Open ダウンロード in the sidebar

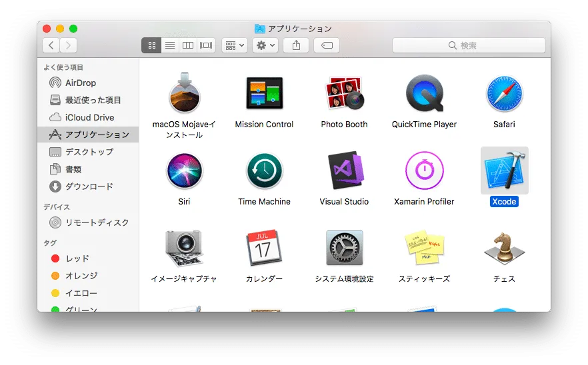click(x=88, y=186)
